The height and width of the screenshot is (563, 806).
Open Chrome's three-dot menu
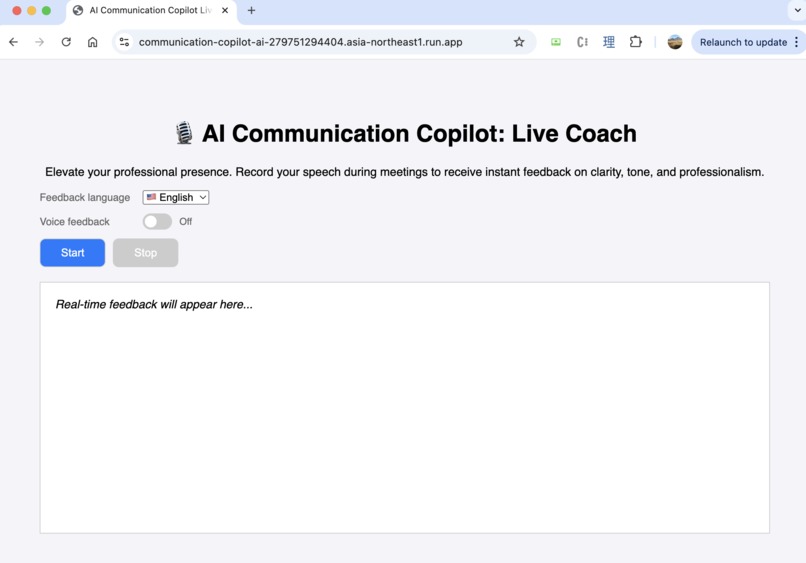tap(796, 42)
